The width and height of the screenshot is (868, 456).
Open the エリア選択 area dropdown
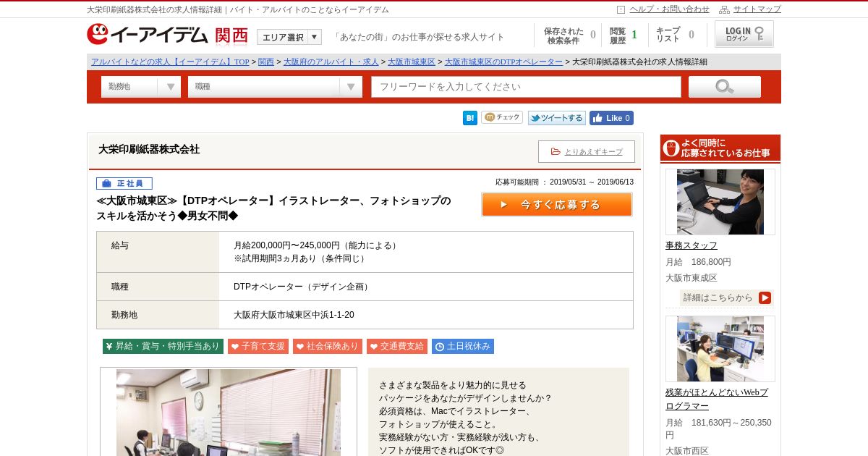289,37
